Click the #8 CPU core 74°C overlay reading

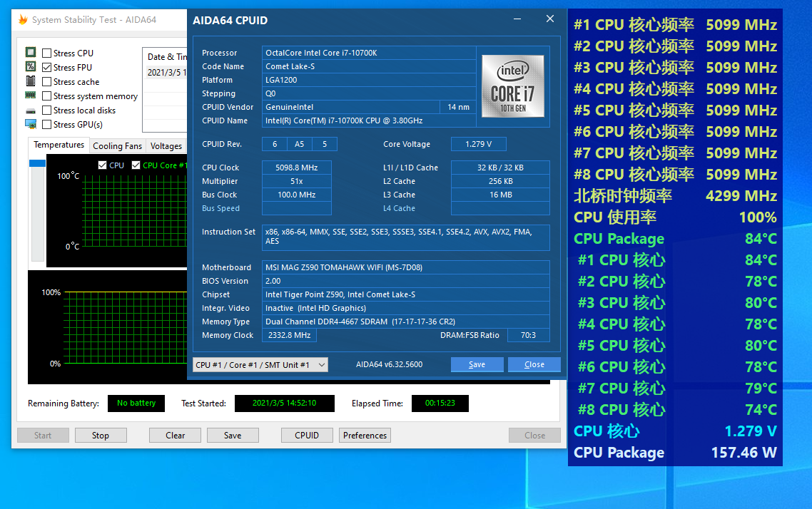tap(677, 410)
